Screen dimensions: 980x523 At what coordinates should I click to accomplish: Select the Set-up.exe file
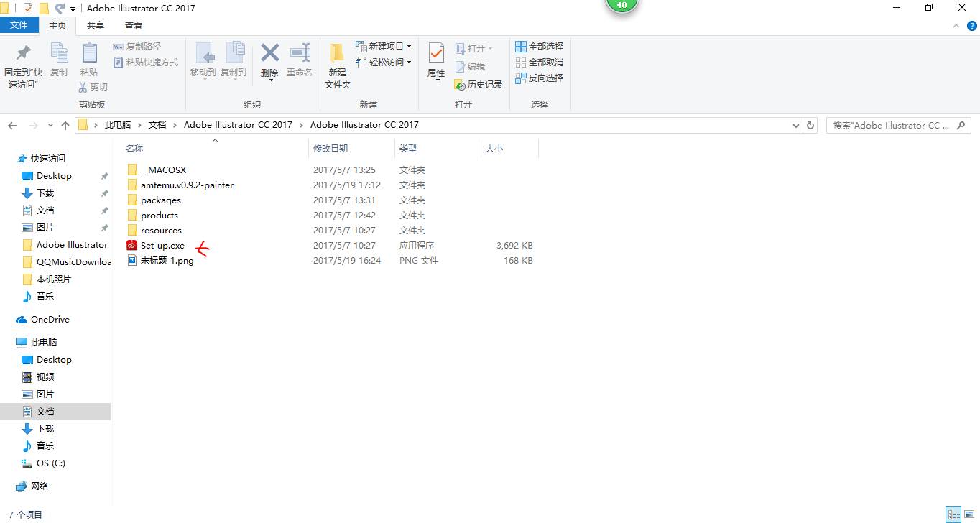pyautogui.click(x=156, y=246)
